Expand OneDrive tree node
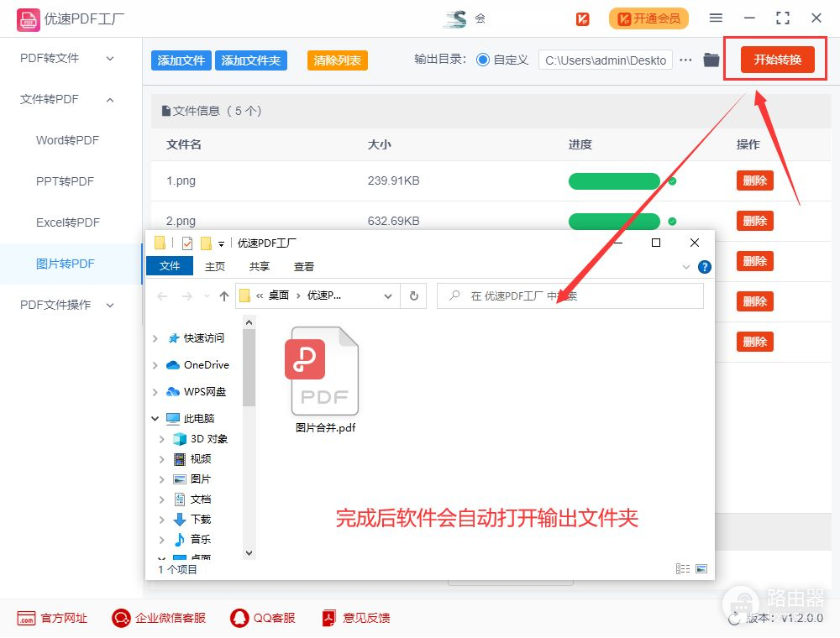840x638 pixels. (155, 365)
